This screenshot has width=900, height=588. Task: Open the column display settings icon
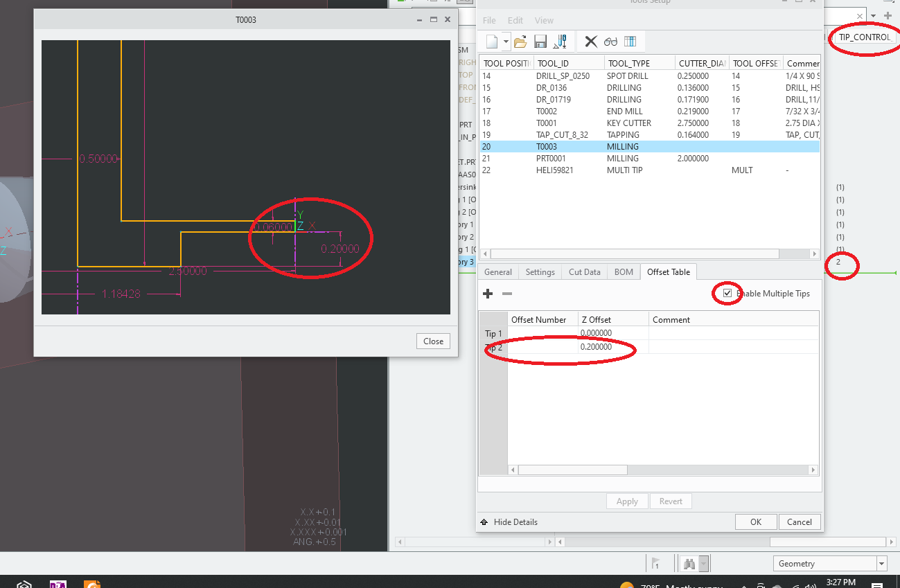tap(631, 41)
